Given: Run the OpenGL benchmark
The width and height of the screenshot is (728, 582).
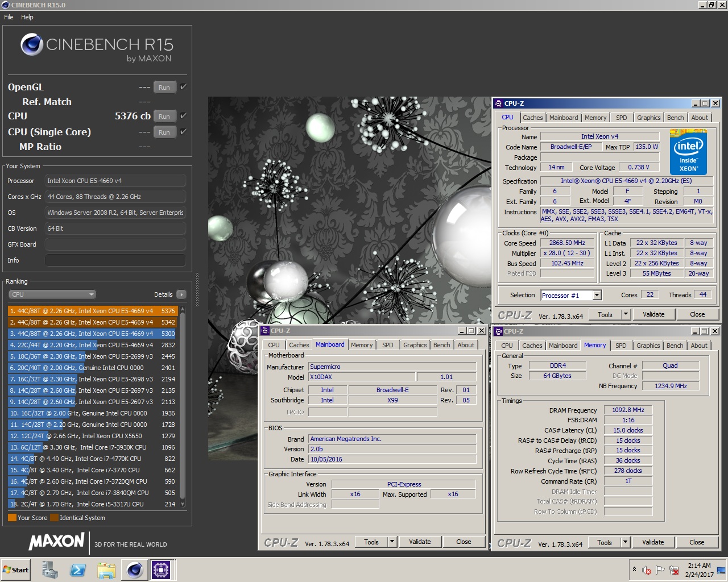Looking at the screenshot, I should [164, 88].
